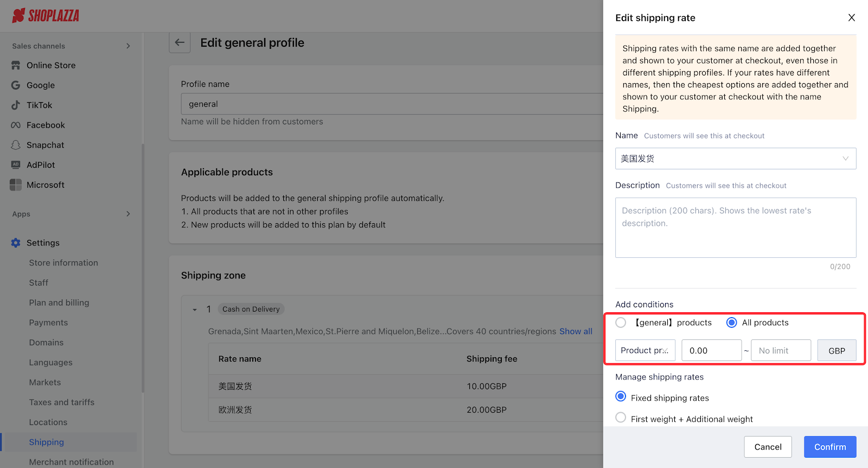Open the shipping rate Name dropdown
868x468 pixels.
(735, 159)
